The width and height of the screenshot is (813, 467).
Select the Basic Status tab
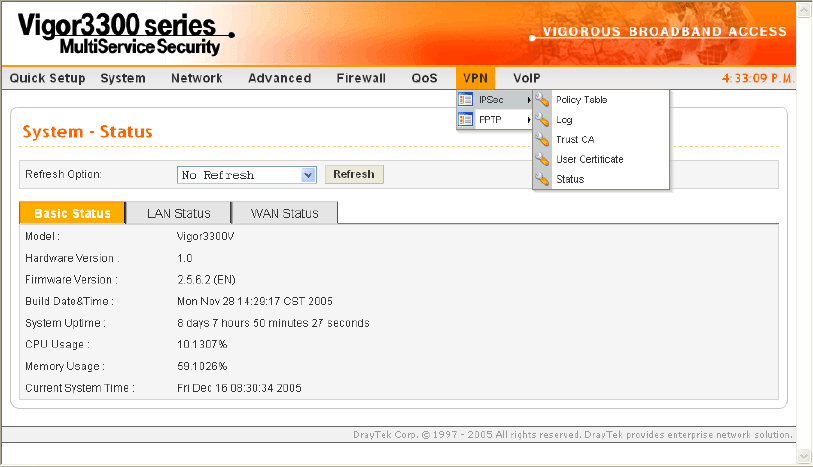coord(72,213)
